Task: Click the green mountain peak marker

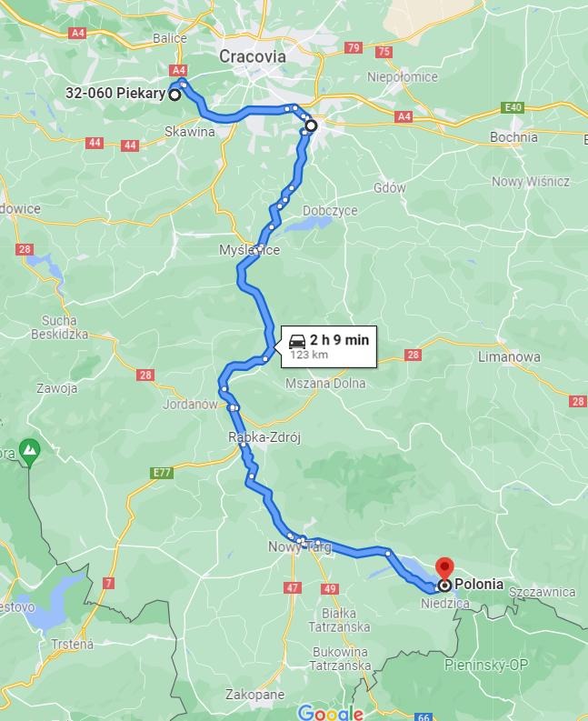Action: (30, 450)
